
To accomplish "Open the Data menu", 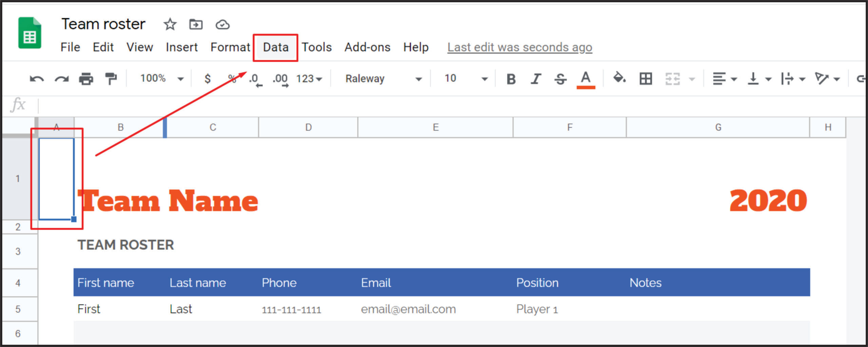I will pos(275,47).
